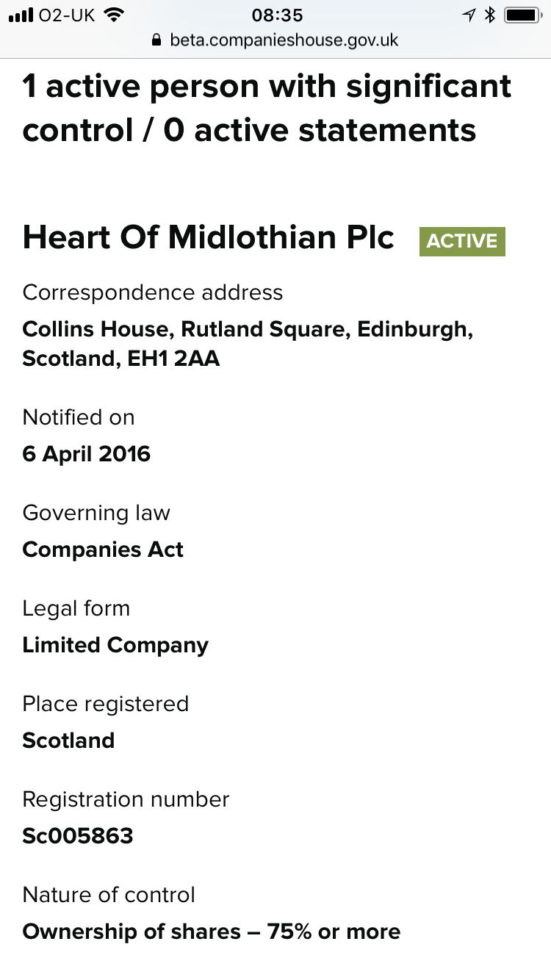
Task: Open the beta.companieshouse.gov.uk address bar
Action: [x=275, y=40]
